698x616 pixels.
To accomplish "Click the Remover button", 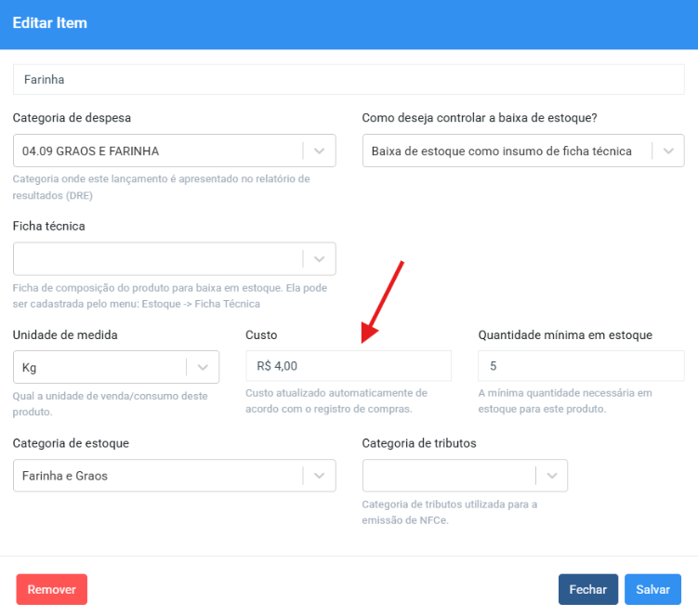I will tap(51, 589).
